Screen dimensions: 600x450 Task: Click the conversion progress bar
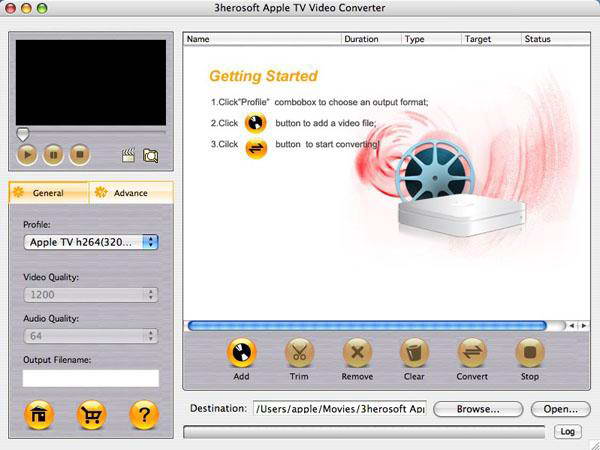pos(364,432)
